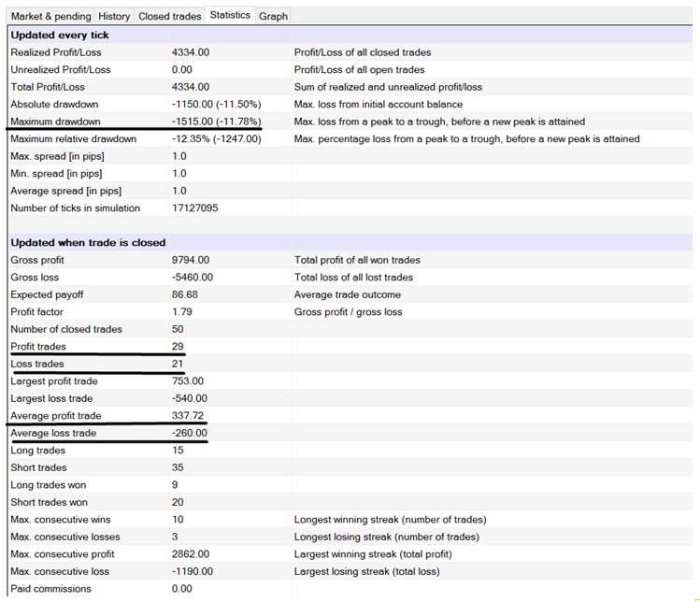Select the Absolute drawdown value cell

(x=216, y=104)
